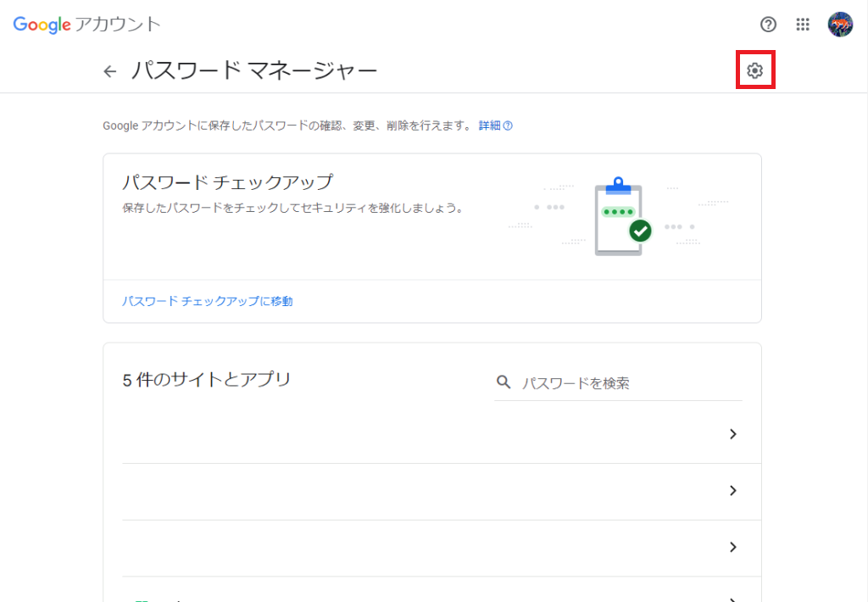Image resolution: width=868 pixels, height=602 pixels.
Task: Open the help question mark icon
Action: (768, 25)
